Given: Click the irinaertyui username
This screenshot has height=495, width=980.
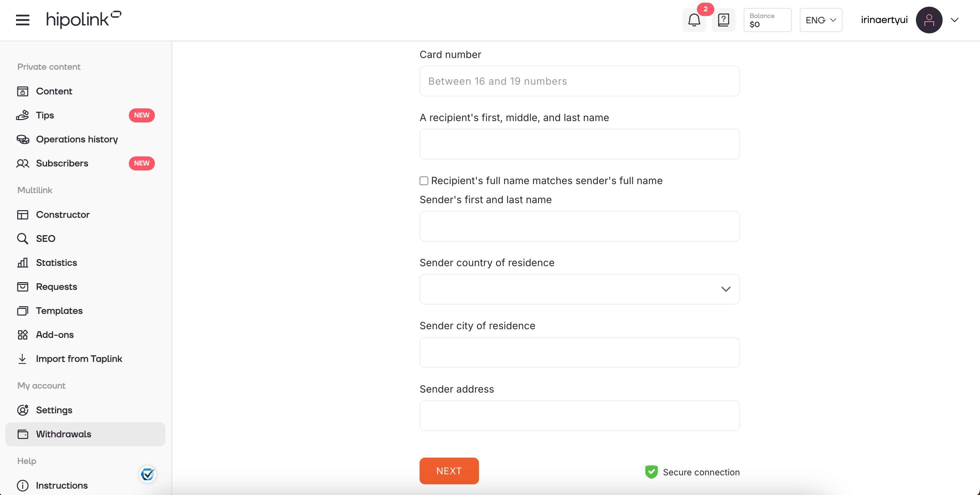Looking at the screenshot, I should (884, 20).
